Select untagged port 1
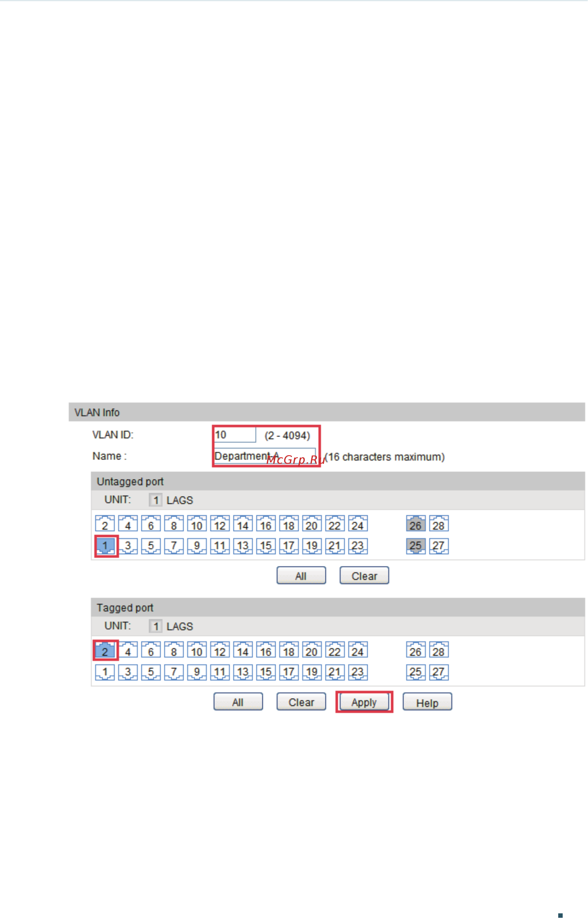Viewport: 588px width, 919px height. 105,546
